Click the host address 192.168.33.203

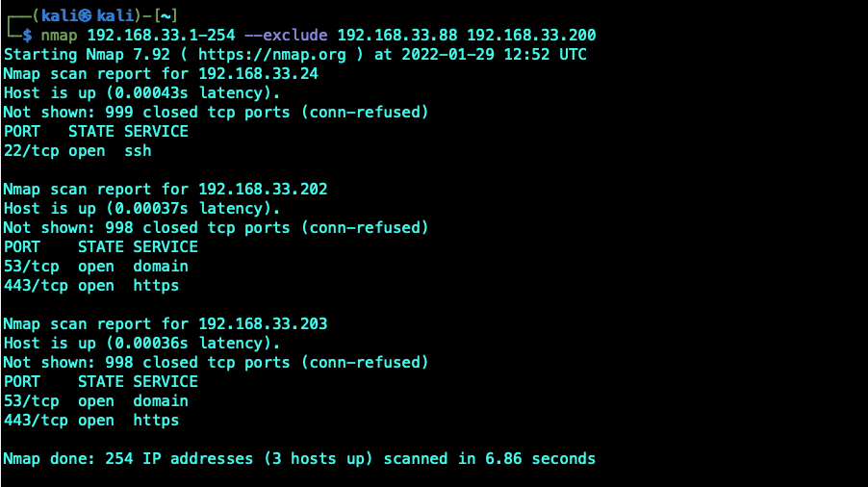pos(263,323)
